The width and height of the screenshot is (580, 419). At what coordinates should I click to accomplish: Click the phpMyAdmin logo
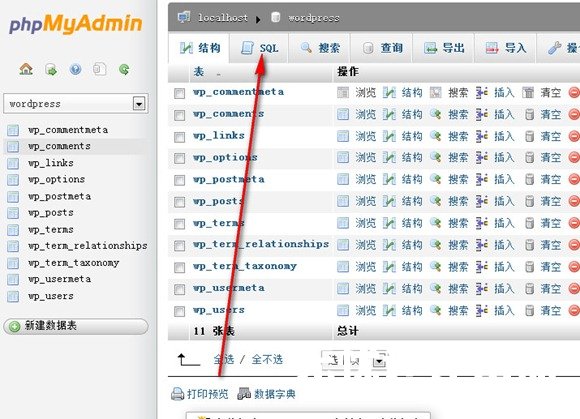(x=75, y=24)
